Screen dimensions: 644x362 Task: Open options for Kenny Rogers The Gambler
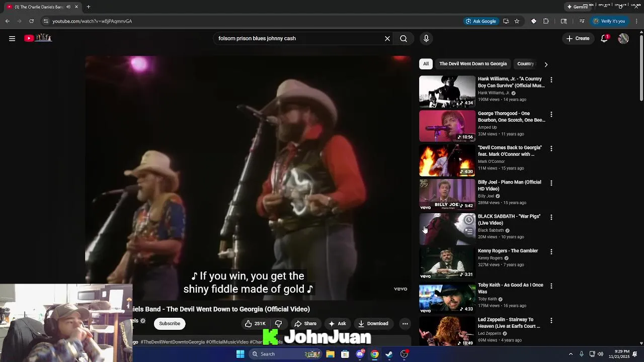point(551,251)
